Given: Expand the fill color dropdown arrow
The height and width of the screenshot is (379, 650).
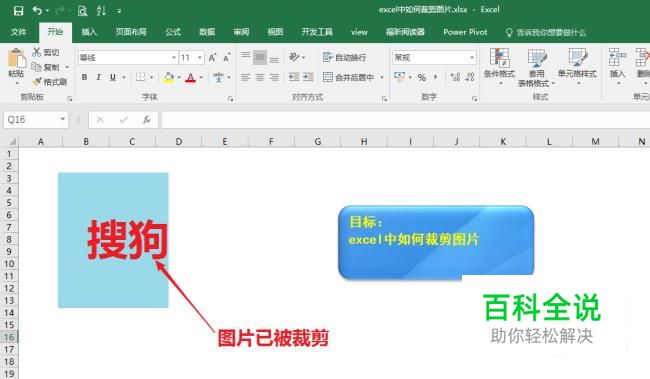Looking at the screenshot, I should (x=179, y=78).
